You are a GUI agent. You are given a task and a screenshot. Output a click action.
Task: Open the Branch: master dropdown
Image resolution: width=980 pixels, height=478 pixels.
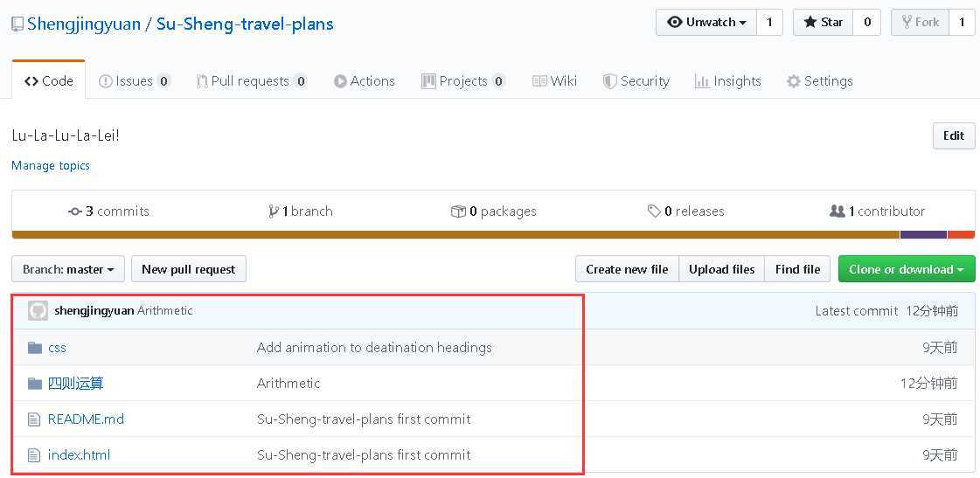click(x=68, y=269)
